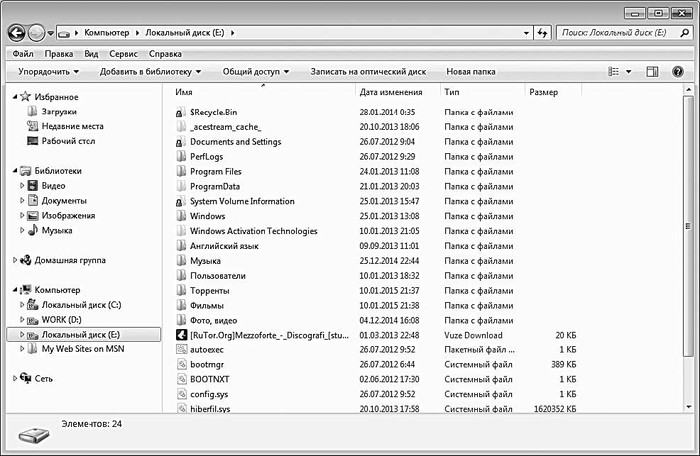Viewport: 700px width, 456px height.
Task: Select the _acestream_cache_ folder
Action: [225, 127]
